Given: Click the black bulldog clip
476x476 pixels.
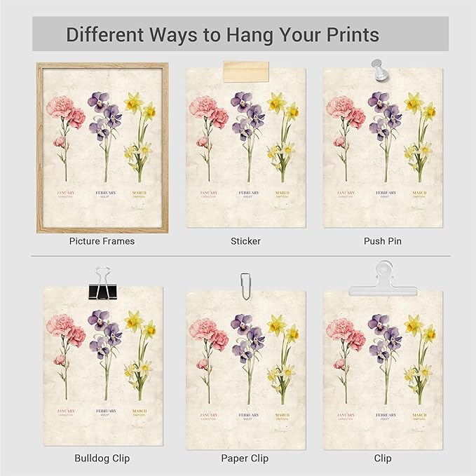Looking at the screenshot, I should coord(104,280).
